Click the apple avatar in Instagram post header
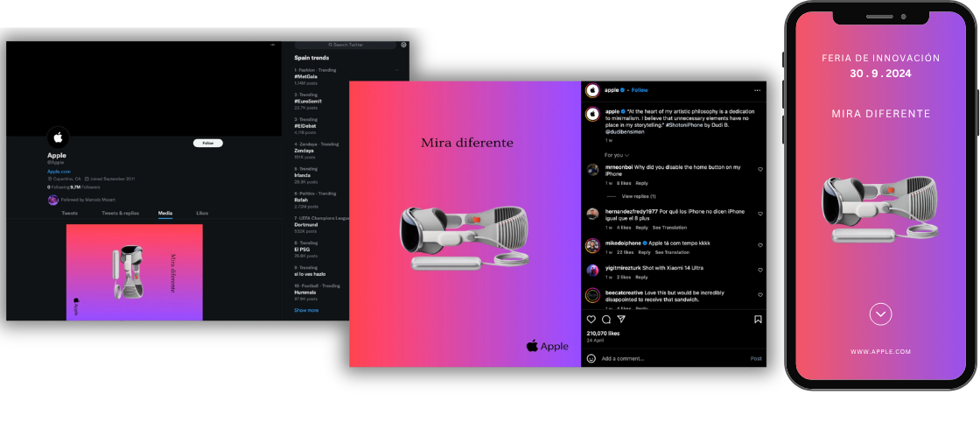This screenshot has width=980, height=430. 592,90
